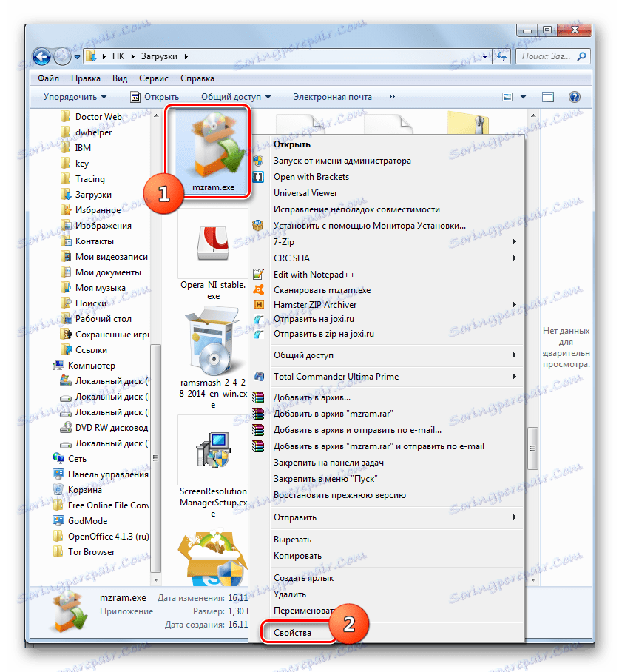619x672 pixels.
Task: Expand the 'Отправить' submenu
Action: pyautogui.click(x=515, y=517)
